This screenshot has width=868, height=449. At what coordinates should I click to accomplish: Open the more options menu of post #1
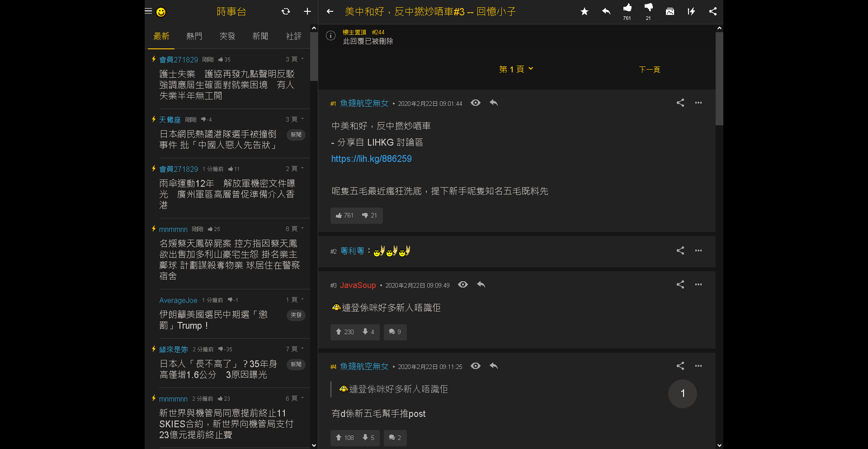[x=698, y=103]
